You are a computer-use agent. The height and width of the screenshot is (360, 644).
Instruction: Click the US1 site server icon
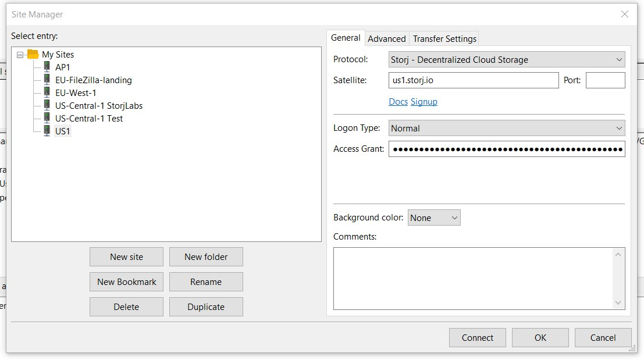tap(47, 130)
